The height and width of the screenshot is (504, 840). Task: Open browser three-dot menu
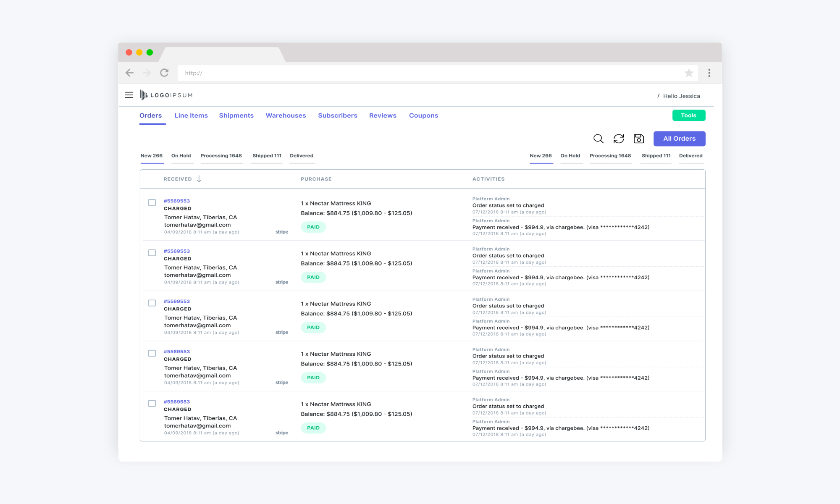pos(709,73)
